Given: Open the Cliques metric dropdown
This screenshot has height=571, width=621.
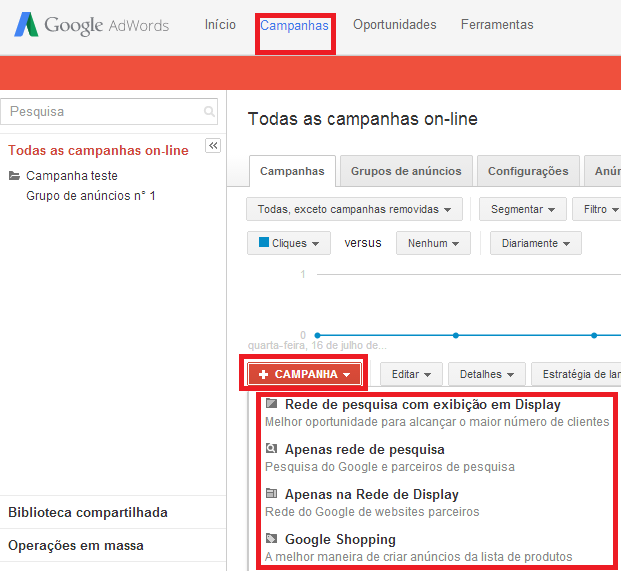Looking at the screenshot, I should 289,243.
